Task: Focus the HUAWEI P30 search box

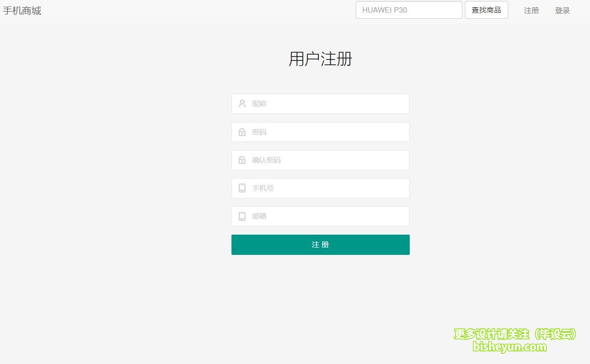Action: tap(409, 10)
